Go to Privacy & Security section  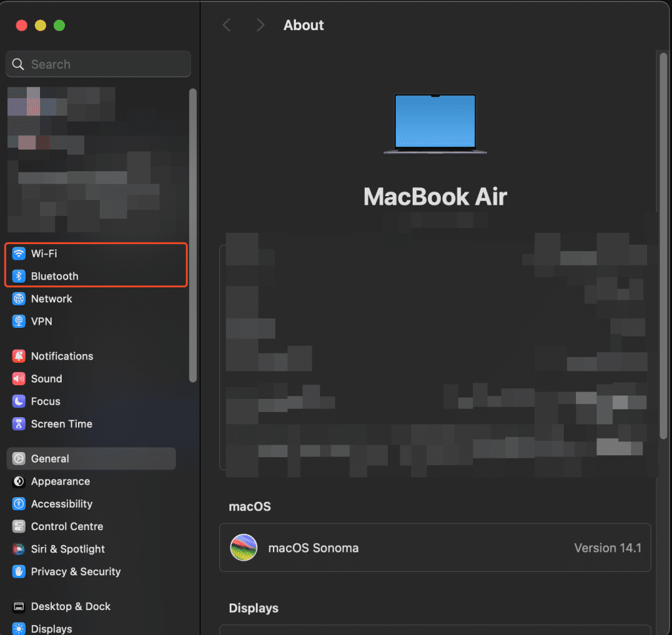coord(75,572)
